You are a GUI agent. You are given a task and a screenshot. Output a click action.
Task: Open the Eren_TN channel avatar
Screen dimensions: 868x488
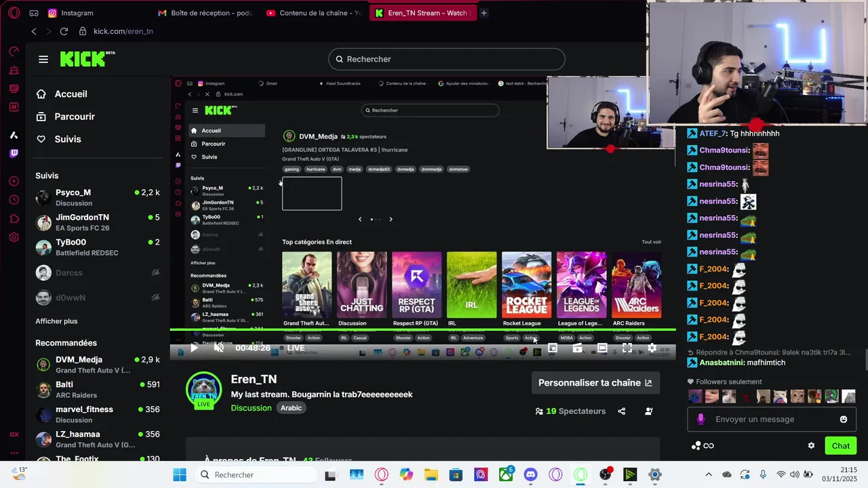pos(204,390)
